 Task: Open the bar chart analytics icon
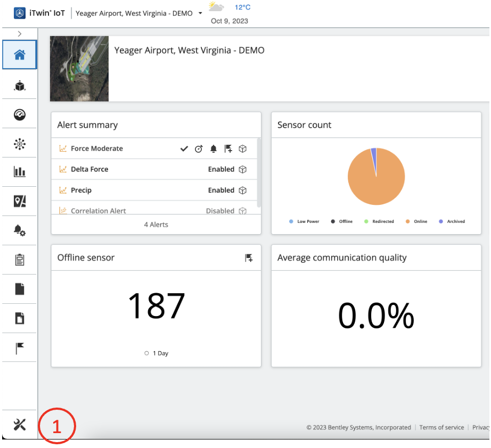pyautogui.click(x=19, y=172)
